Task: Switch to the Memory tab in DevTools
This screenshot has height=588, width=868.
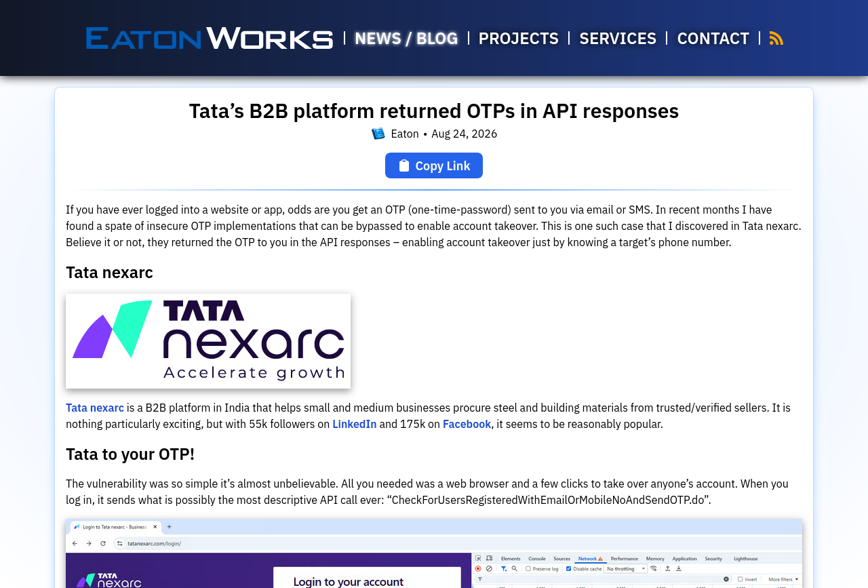Action: 655,558
